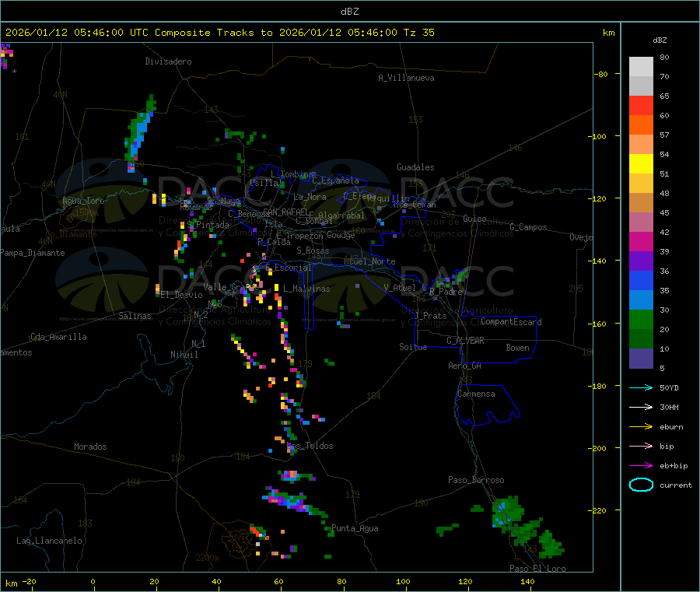Pick the yellow 51-54 dBZ color band

(x=641, y=164)
